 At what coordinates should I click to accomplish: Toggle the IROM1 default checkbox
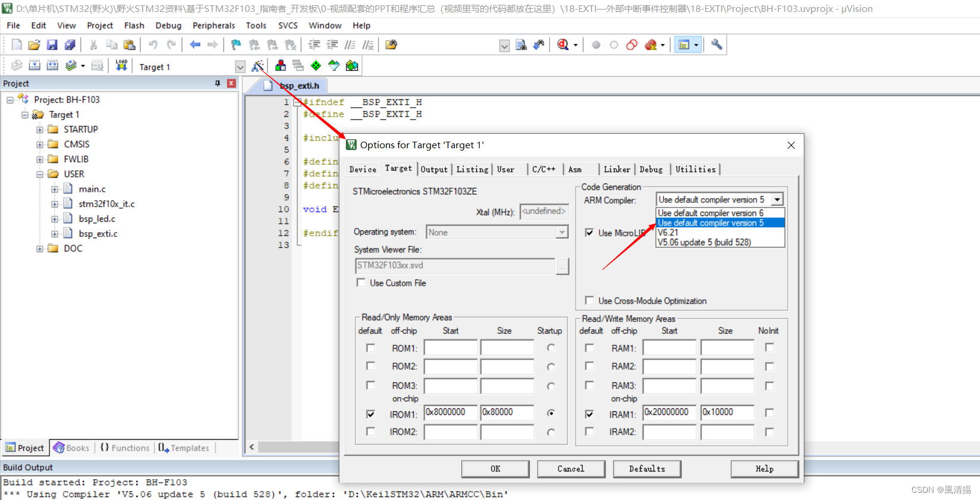(x=370, y=414)
